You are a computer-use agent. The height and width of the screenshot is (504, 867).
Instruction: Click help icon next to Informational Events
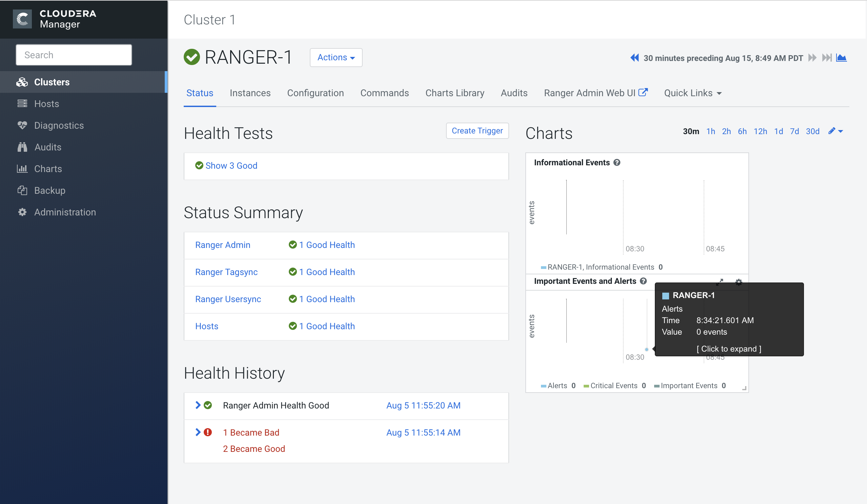[x=617, y=163]
